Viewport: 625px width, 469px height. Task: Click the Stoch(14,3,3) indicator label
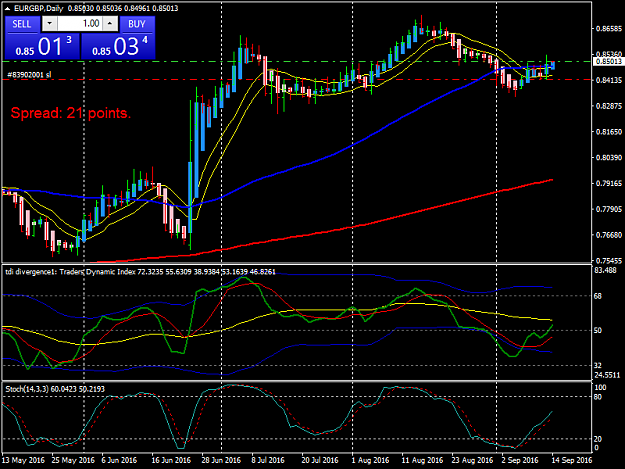coord(55,389)
